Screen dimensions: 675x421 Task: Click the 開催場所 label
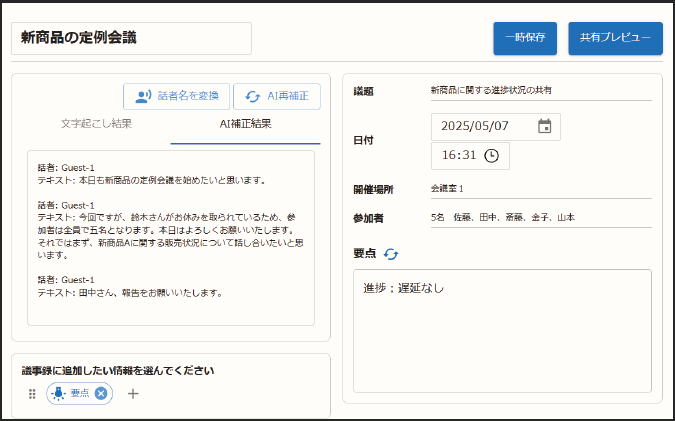click(373, 190)
